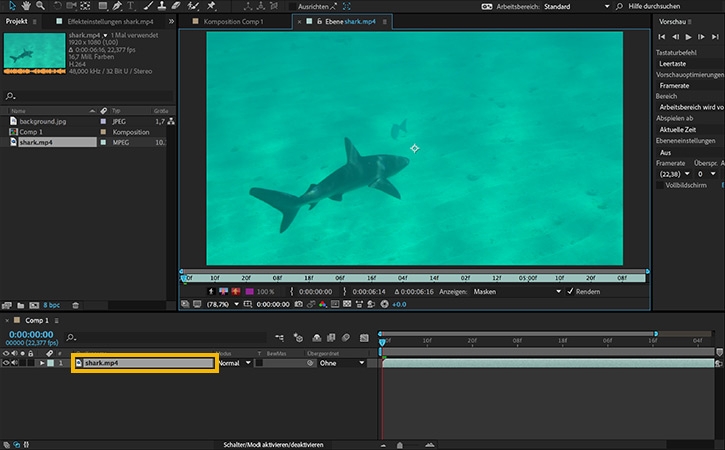Image resolution: width=725 pixels, height=450 pixels.
Task: Expand the shark.mp4 layer properties triangle
Action: [41, 363]
